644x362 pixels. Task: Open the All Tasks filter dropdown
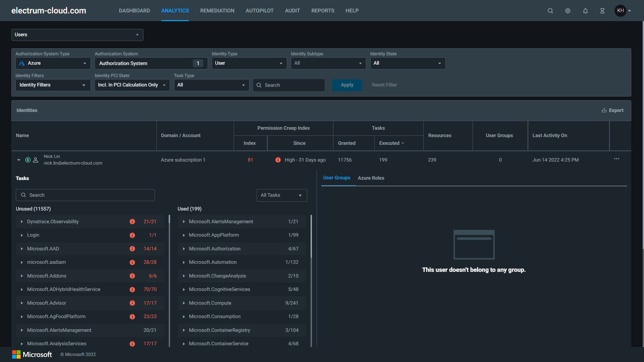pyautogui.click(x=282, y=195)
